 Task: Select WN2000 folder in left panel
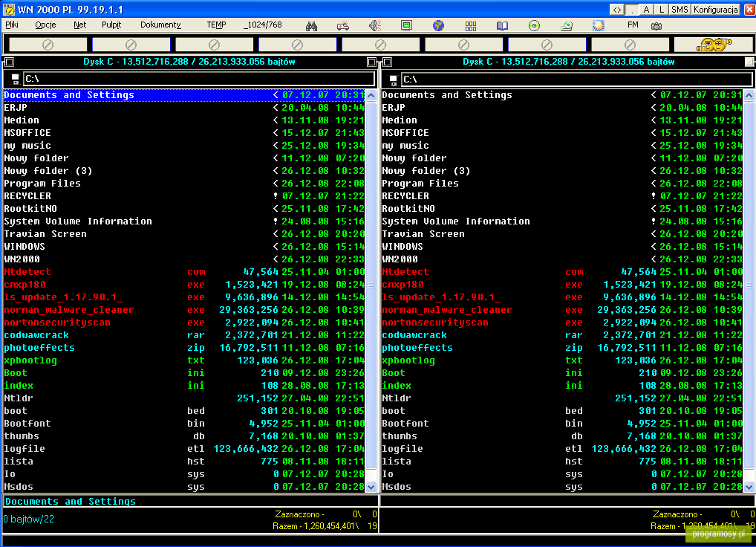tap(184, 259)
